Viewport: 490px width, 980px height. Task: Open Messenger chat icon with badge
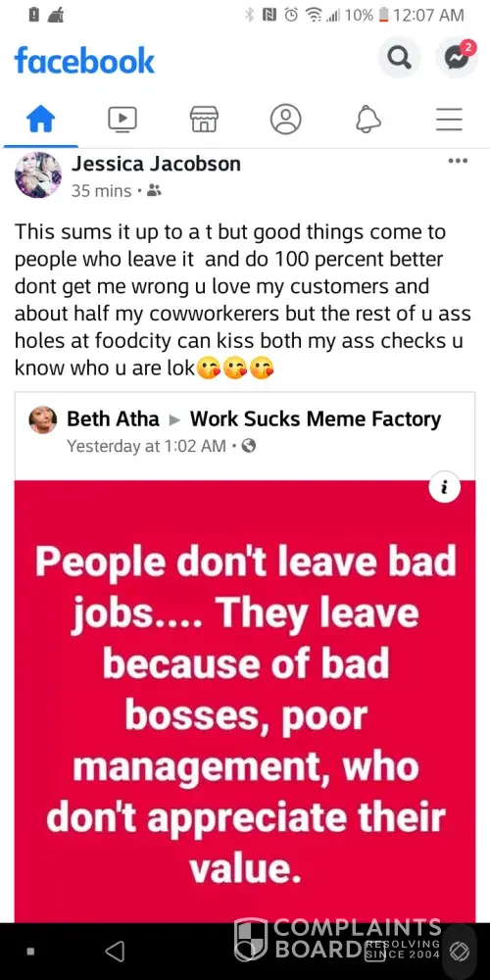click(x=457, y=58)
